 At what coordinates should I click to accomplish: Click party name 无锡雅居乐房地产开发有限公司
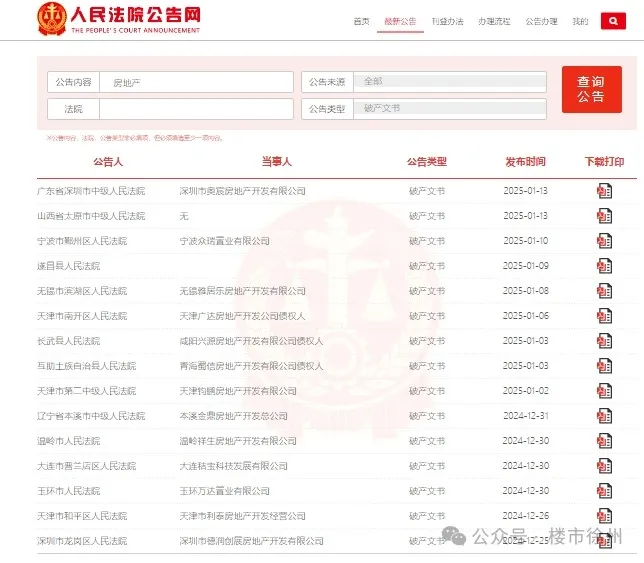(x=242, y=291)
